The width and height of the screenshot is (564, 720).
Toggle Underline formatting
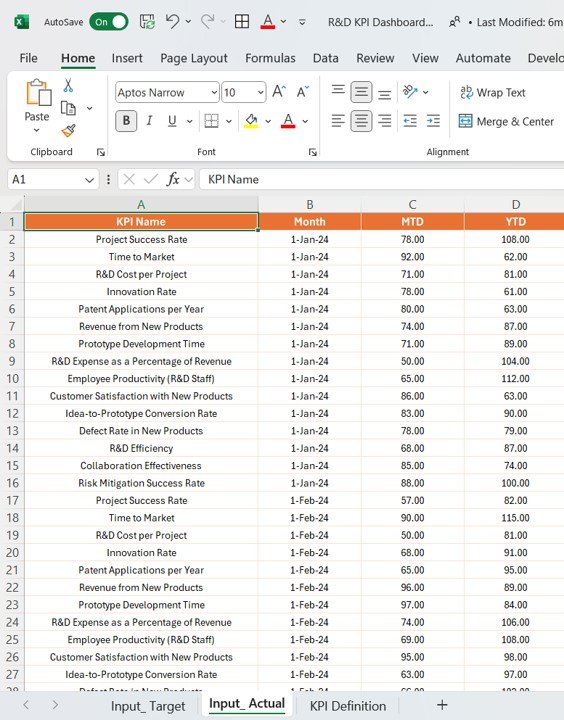[172, 121]
